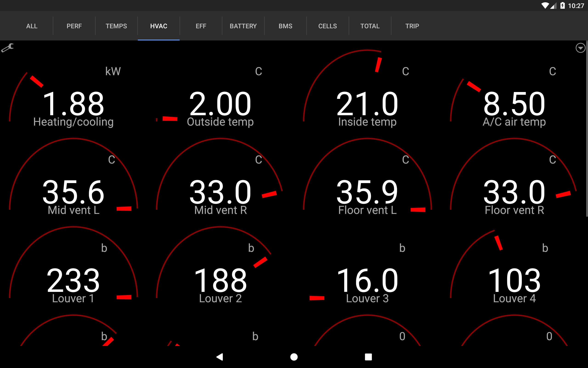Select the HVAC tab
The height and width of the screenshot is (368, 588).
click(x=159, y=26)
